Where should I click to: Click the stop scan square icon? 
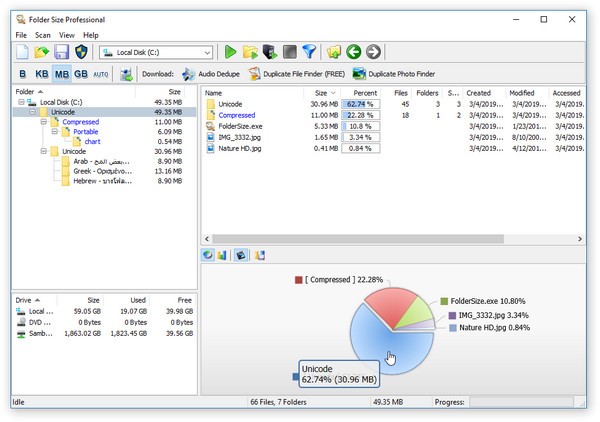pos(289,52)
